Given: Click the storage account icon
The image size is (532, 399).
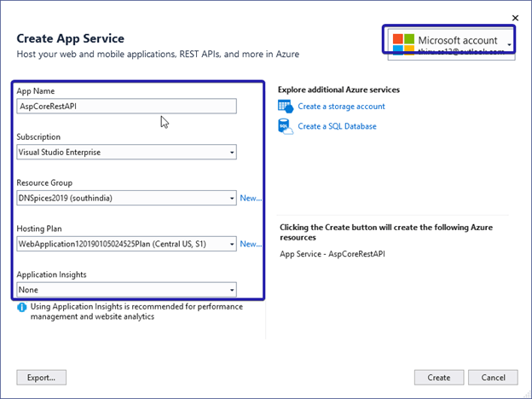Looking at the screenshot, I should 286,107.
